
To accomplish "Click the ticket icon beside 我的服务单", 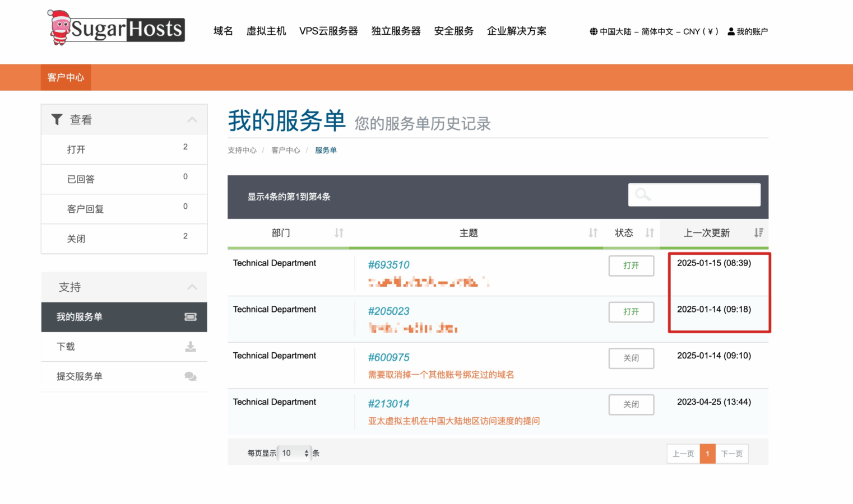I will (190, 317).
